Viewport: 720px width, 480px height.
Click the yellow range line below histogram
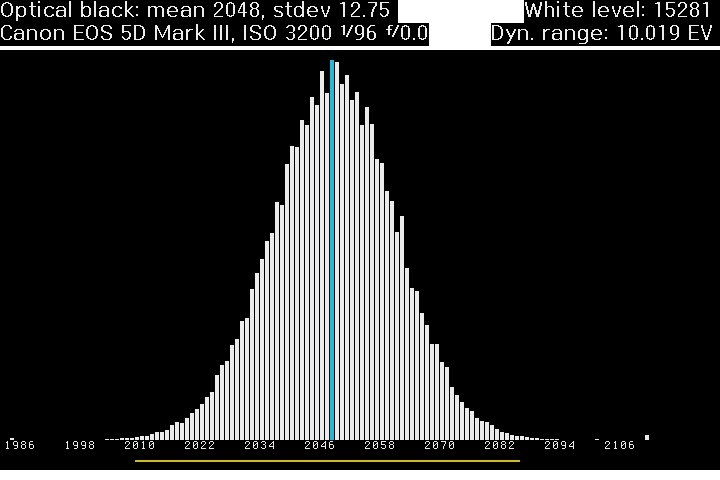tap(327, 461)
